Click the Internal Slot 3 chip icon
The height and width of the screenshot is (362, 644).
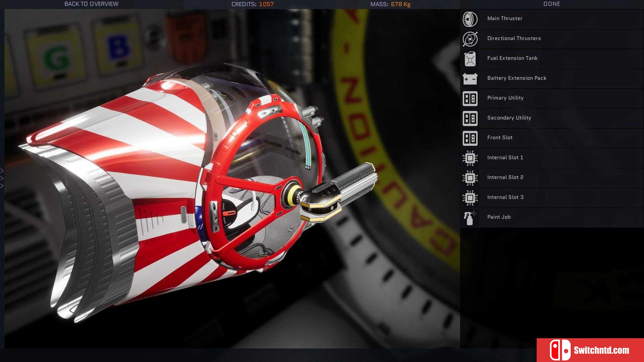coord(470,198)
